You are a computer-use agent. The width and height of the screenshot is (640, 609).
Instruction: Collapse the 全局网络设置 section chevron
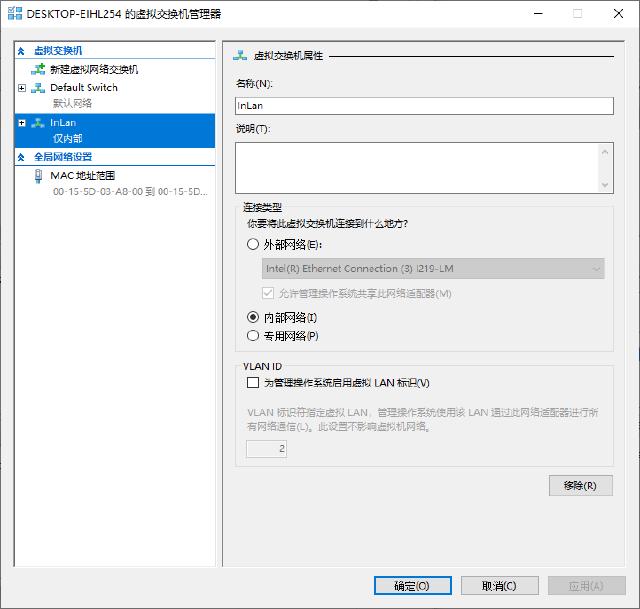(21, 157)
